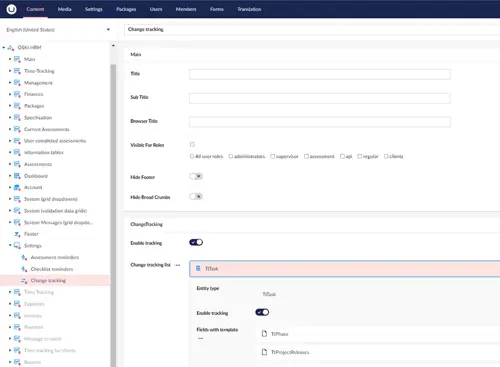Open the Media section tab

[x=64, y=9]
